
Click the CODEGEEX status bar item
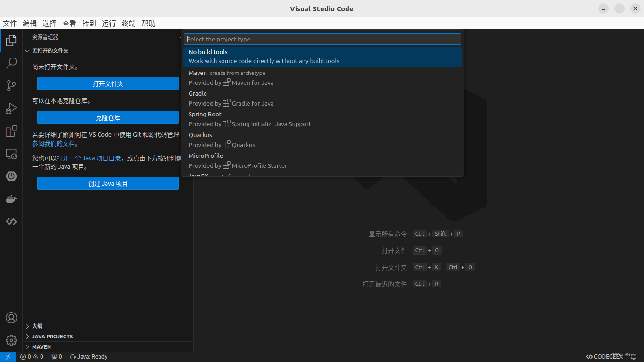point(604,357)
